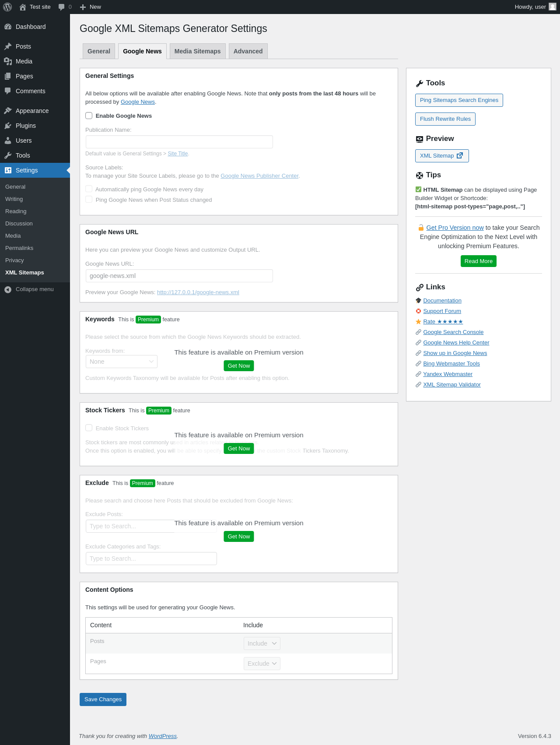560x745 pixels.
Task: Tick Ping Google News when Post Status changed
Action: pos(89,200)
